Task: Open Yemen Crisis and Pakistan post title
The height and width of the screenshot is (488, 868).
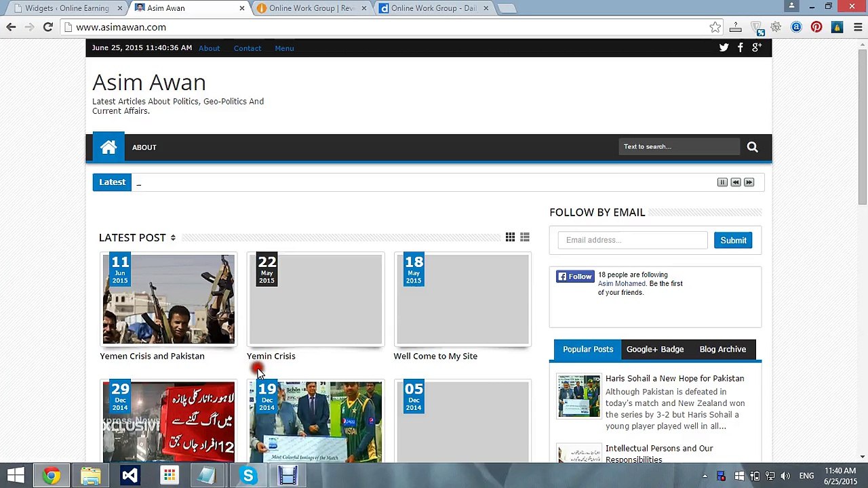Action: (152, 357)
